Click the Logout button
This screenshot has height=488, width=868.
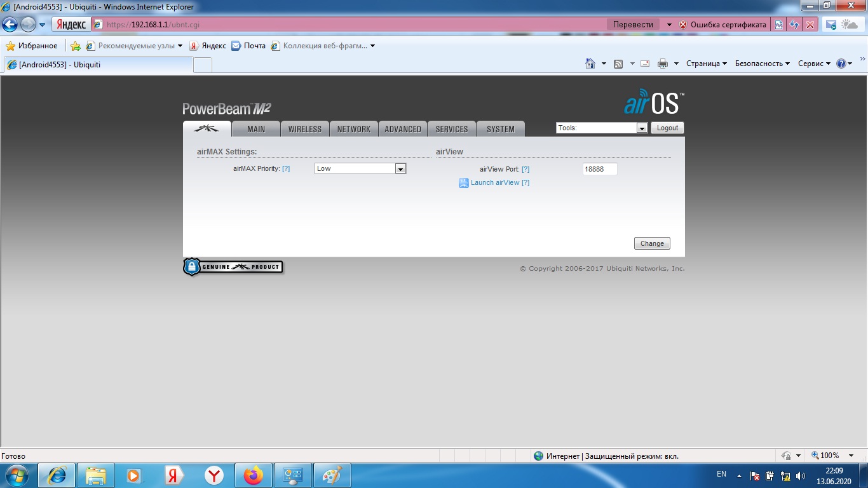[667, 128]
